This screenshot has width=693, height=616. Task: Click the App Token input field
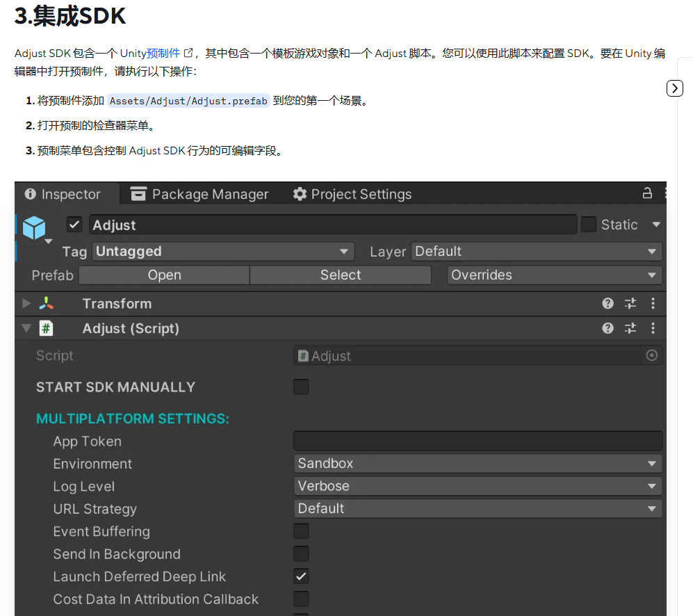[478, 441]
